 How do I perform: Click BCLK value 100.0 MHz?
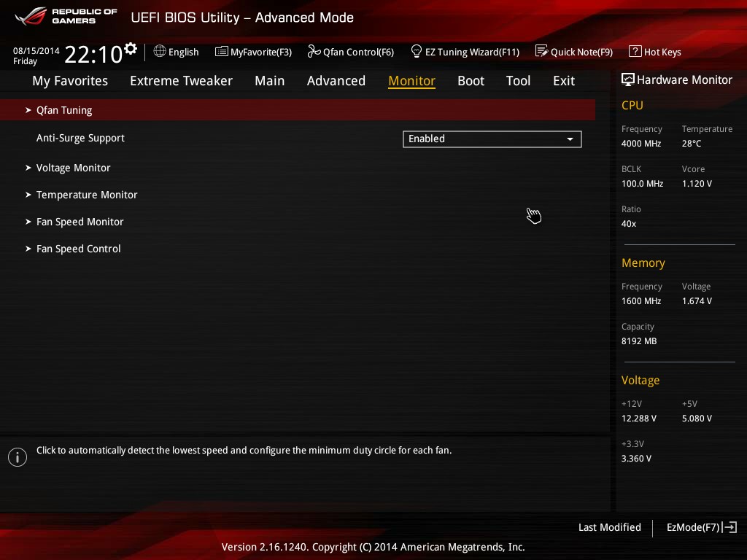point(642,183)
